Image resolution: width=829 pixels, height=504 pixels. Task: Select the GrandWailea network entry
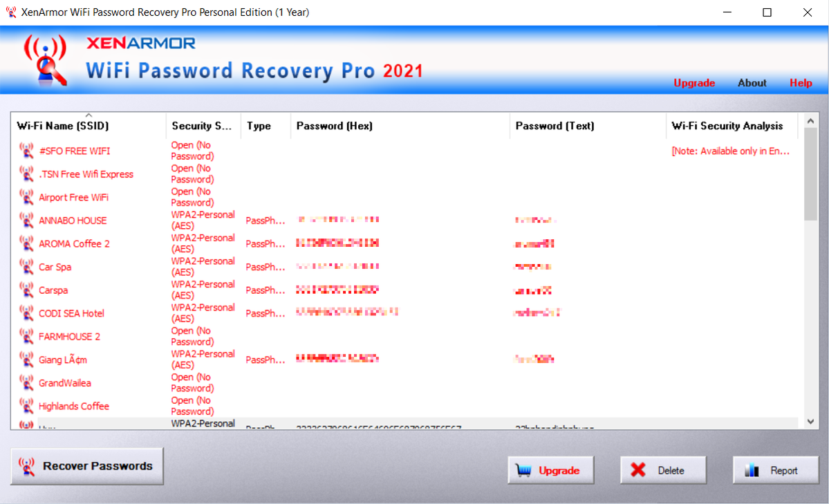tap(65, 383)
